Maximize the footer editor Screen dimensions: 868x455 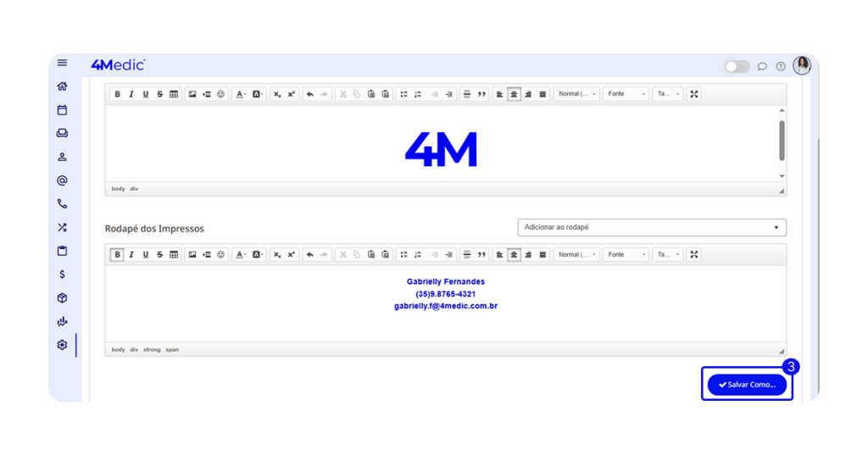point(694,254)
